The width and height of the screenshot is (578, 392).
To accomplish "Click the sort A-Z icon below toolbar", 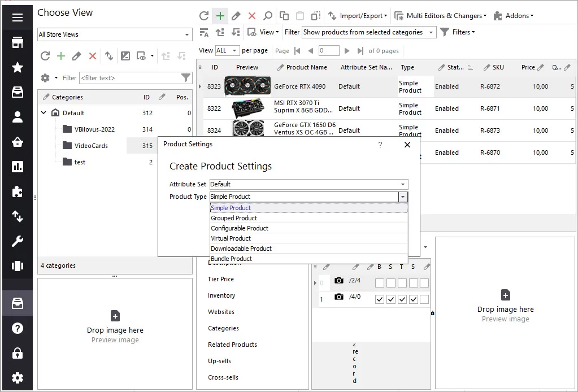I will point(204,32).
